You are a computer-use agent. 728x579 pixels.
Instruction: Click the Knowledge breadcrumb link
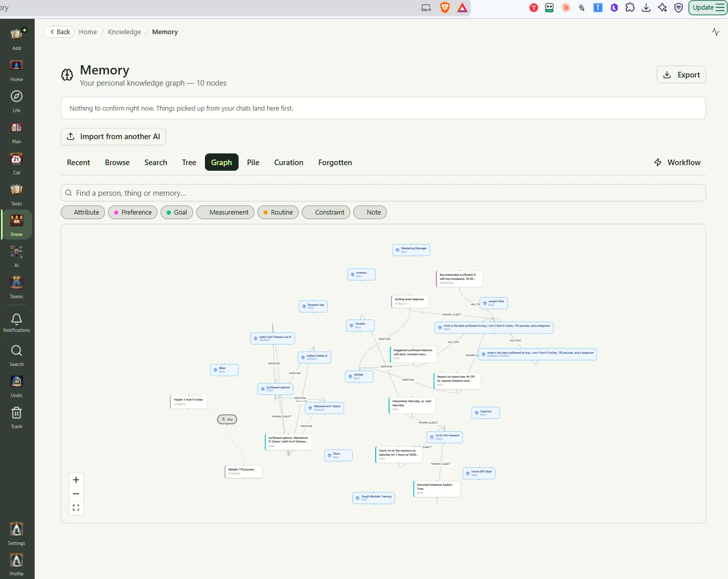[124, 32]
